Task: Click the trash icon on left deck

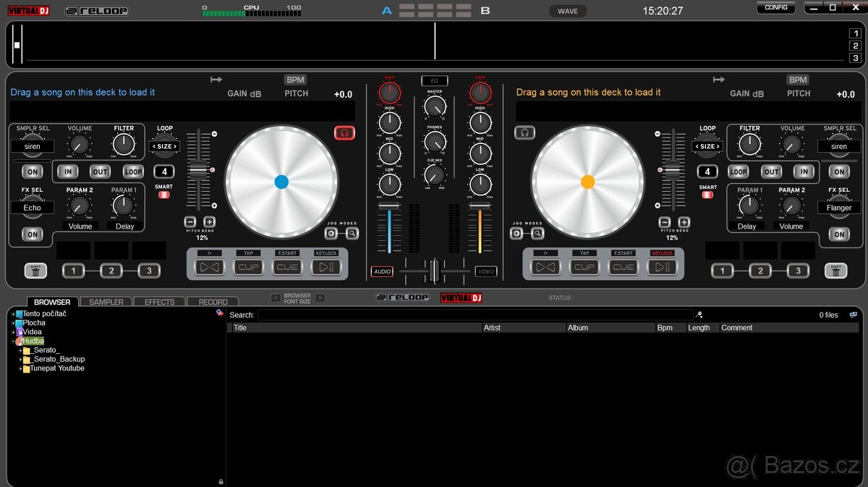Action: [x=35, y=271]
